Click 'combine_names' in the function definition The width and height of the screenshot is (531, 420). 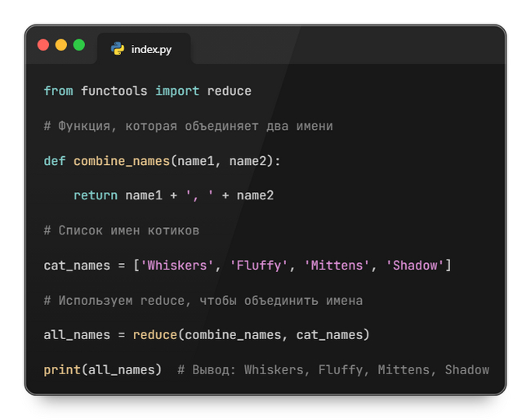click(122, 161)
